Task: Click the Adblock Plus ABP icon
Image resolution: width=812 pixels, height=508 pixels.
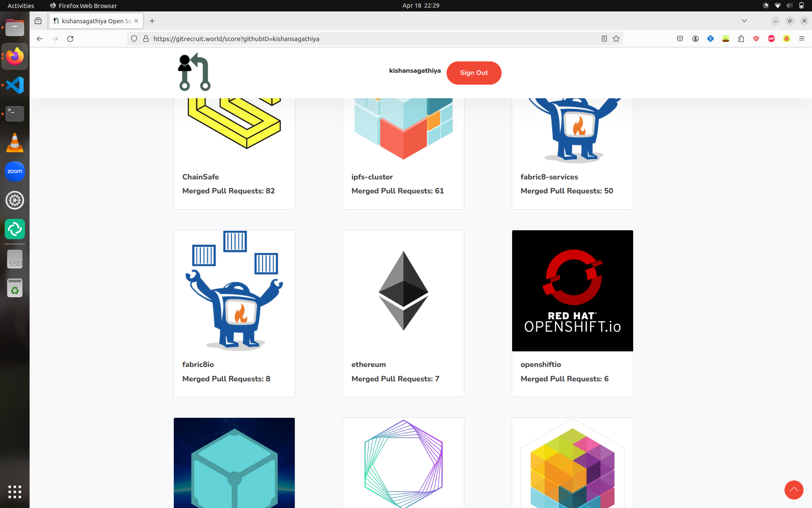Action: click(x=771, y=39)
